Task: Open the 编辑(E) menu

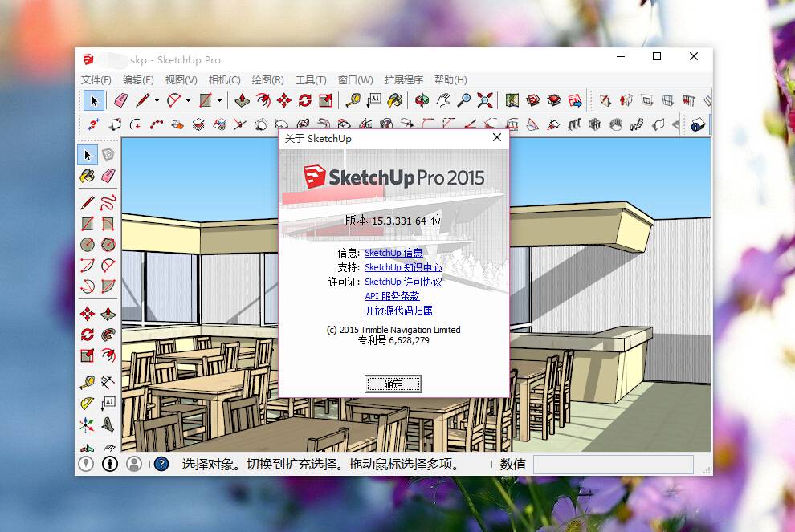Action: click(138, 79)
